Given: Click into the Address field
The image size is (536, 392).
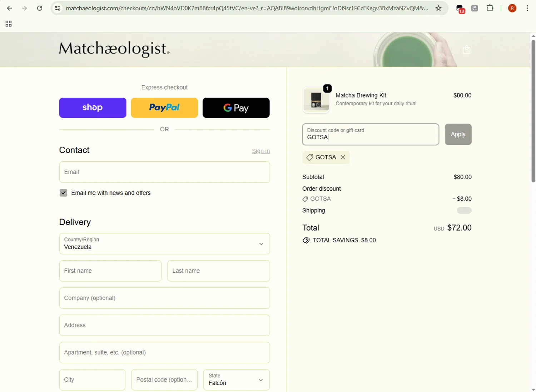Looking at the screenshot, I should pos(164,325).
